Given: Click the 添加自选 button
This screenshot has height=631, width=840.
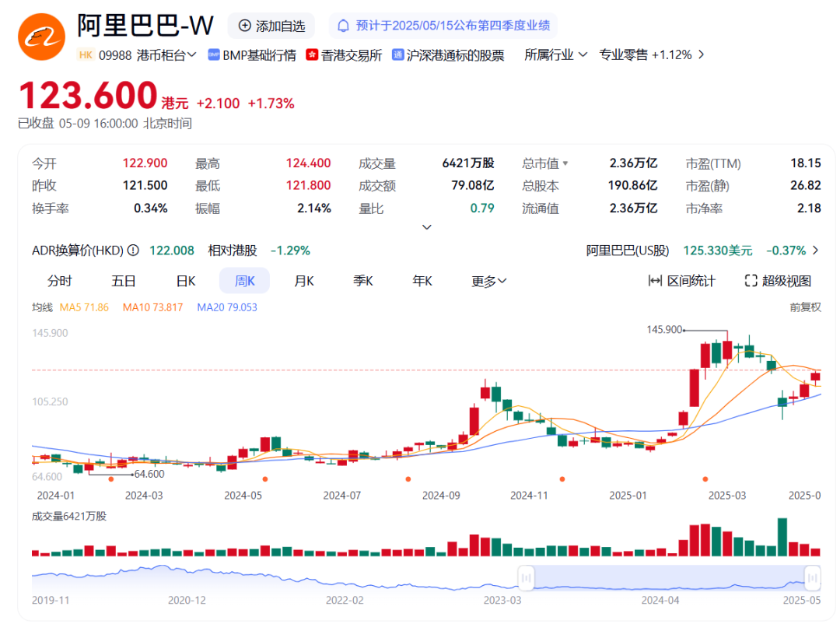Looking at the screenshot, I should [x=271, y=26].
